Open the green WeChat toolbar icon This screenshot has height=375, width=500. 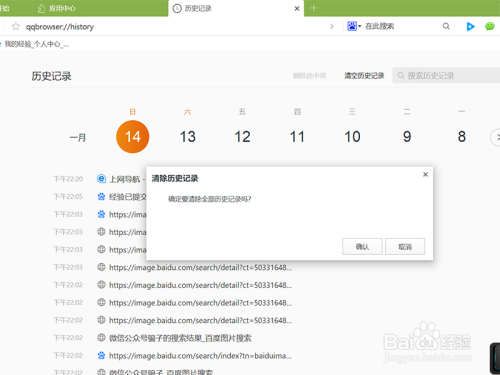tap(490, 26)
